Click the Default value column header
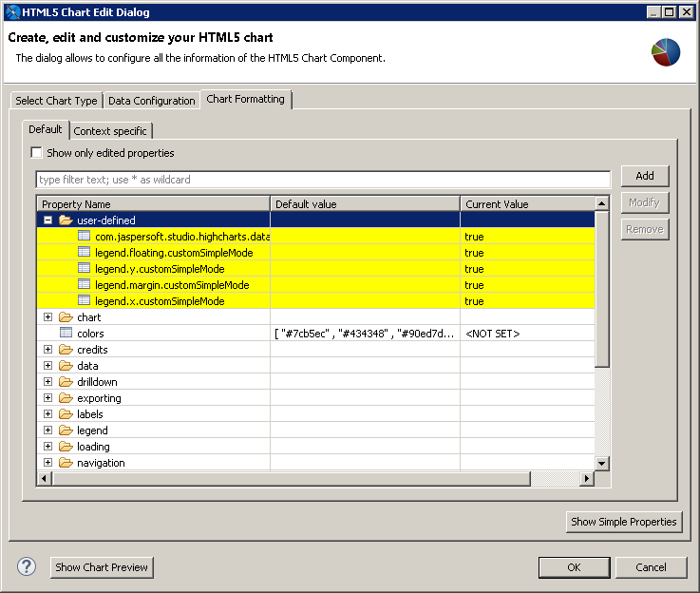700x593 pixels. click(365, 204)
